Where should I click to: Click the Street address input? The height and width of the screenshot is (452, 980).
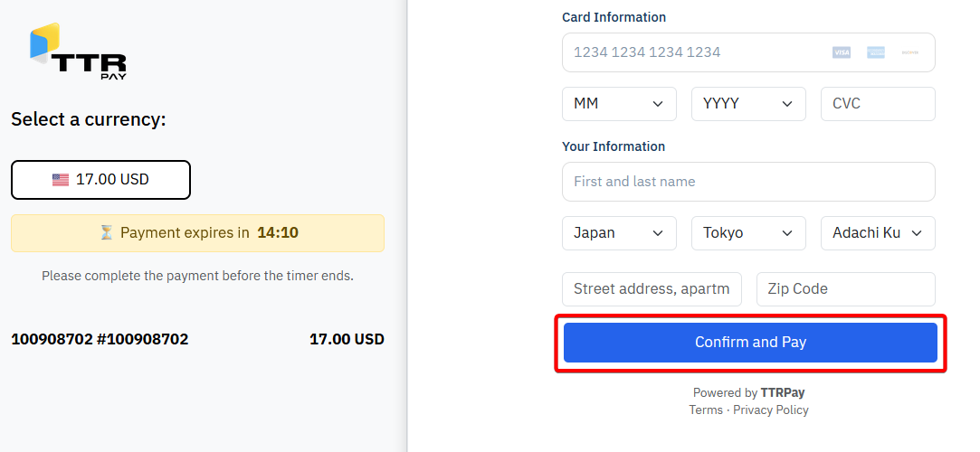click(652, 289)
